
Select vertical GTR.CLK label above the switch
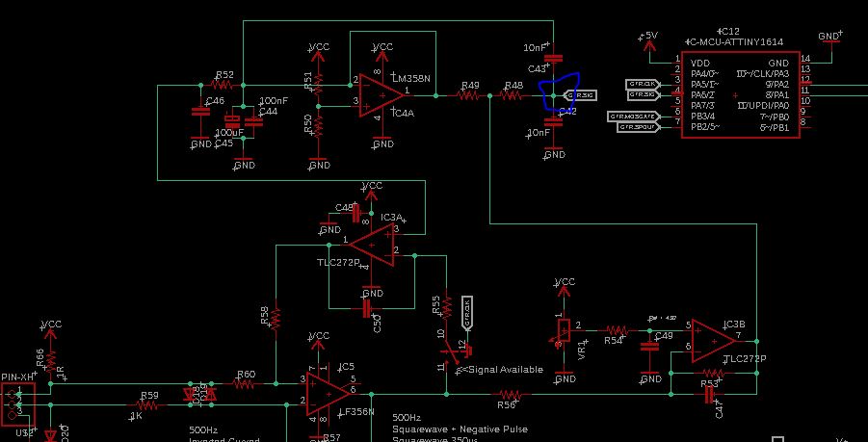[x=467, y=314]
